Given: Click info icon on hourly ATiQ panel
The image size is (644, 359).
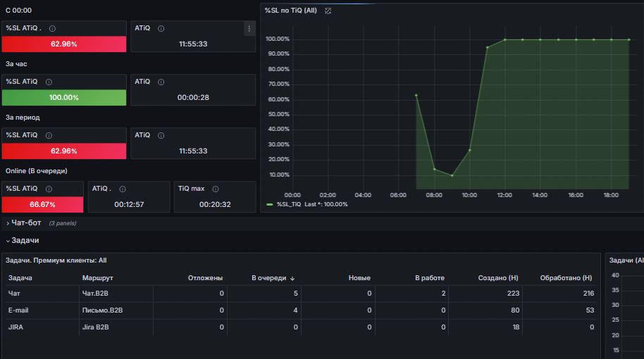Looking at the screenshot, I should pos(161,82).
